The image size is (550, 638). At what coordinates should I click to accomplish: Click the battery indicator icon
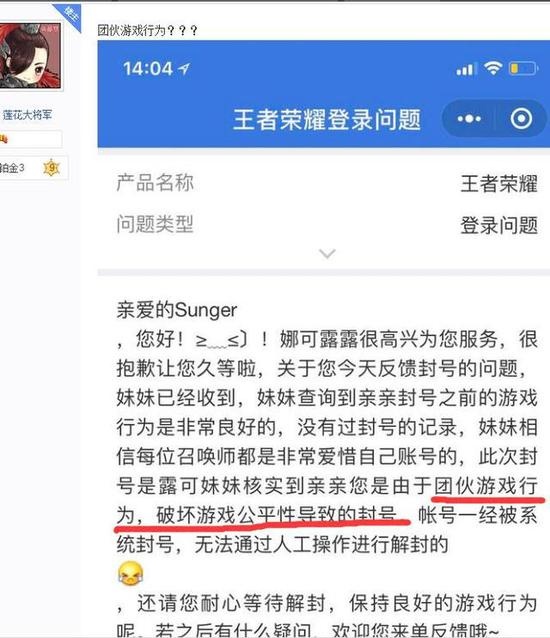click(524, 68)
